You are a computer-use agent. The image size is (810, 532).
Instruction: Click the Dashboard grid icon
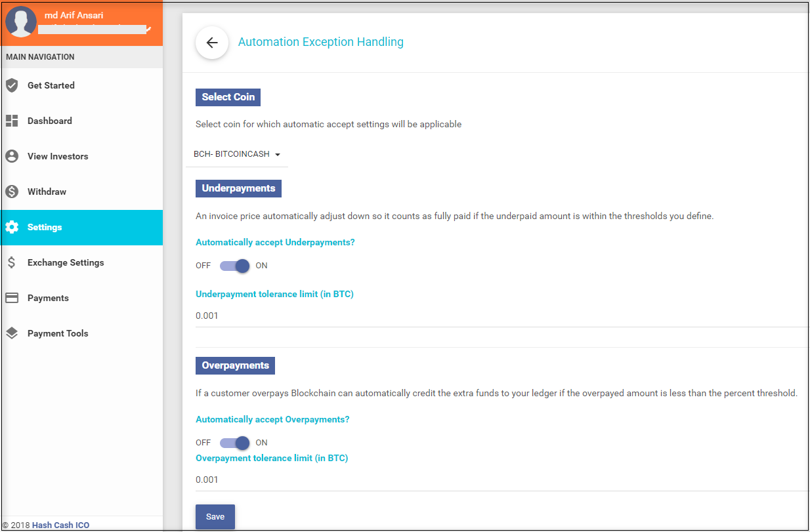pos(12,121)
